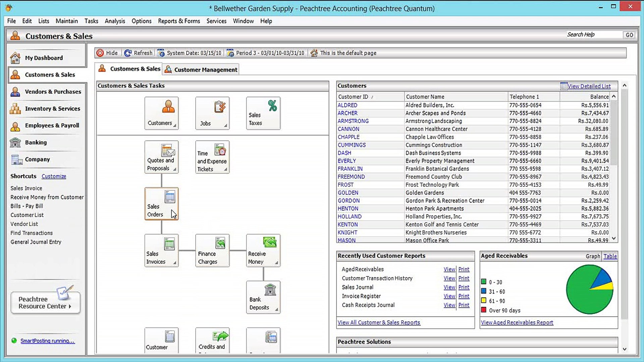
Task: Expand Quotes and Proposals dropdown arrow
Action: 175,170
